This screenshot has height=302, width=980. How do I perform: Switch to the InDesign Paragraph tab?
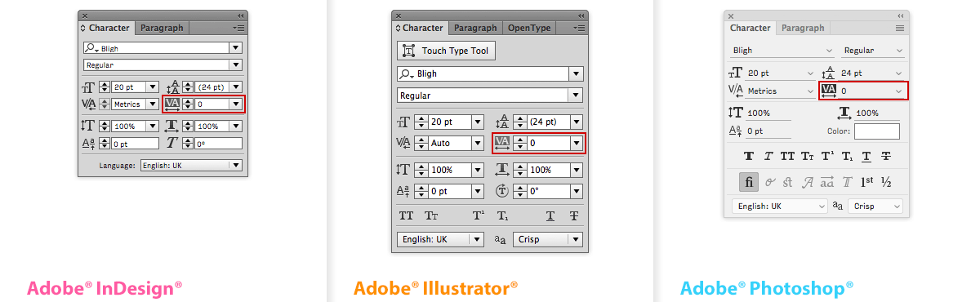pyautogui.click(x=162, y=28)
